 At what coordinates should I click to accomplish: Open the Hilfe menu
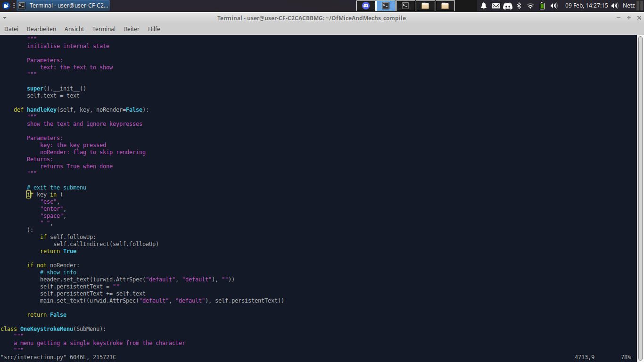pos(154,29)
